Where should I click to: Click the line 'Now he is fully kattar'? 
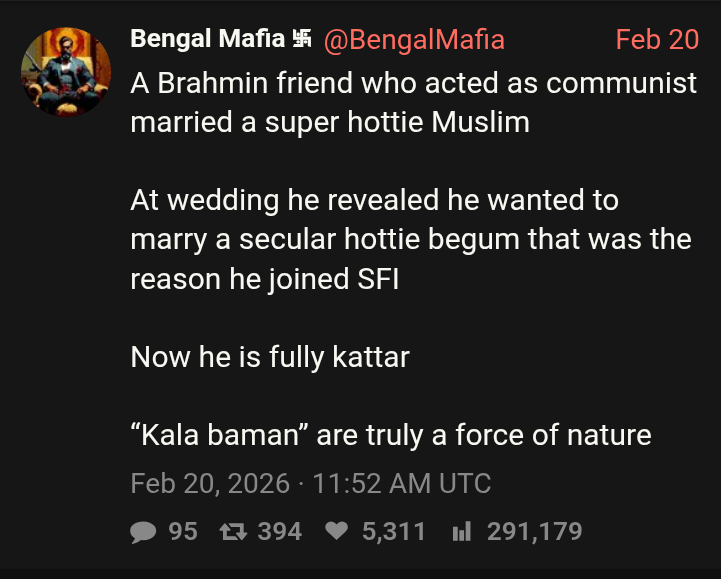(x=270, y=357)
